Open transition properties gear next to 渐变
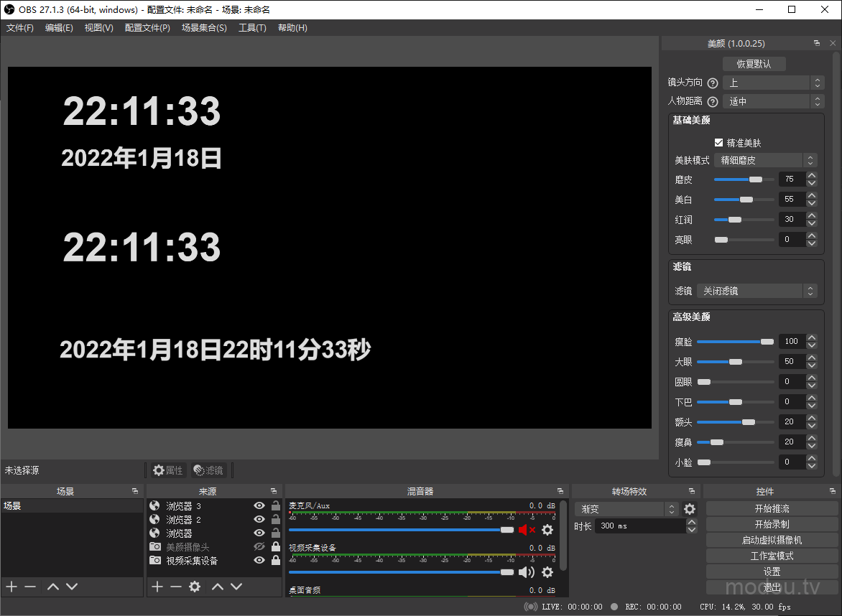Viewport: 842px width, 616px height. (690, 509)
